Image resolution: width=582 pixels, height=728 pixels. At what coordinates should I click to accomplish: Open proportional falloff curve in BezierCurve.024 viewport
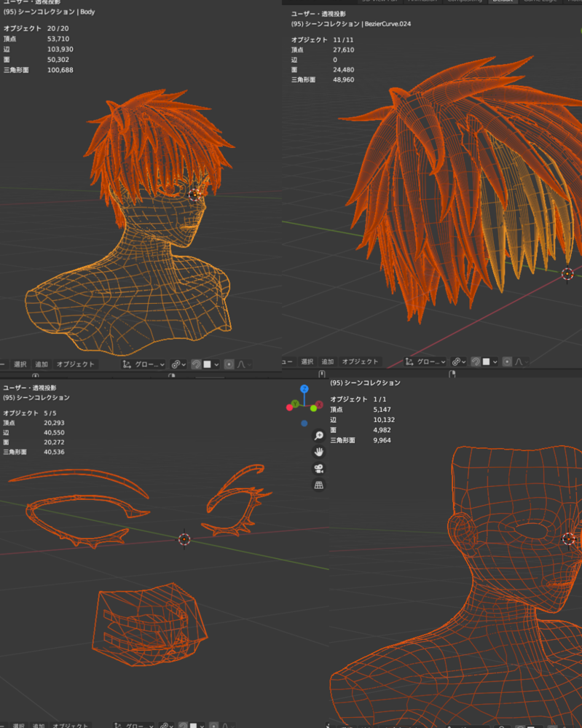pos(522,361)
